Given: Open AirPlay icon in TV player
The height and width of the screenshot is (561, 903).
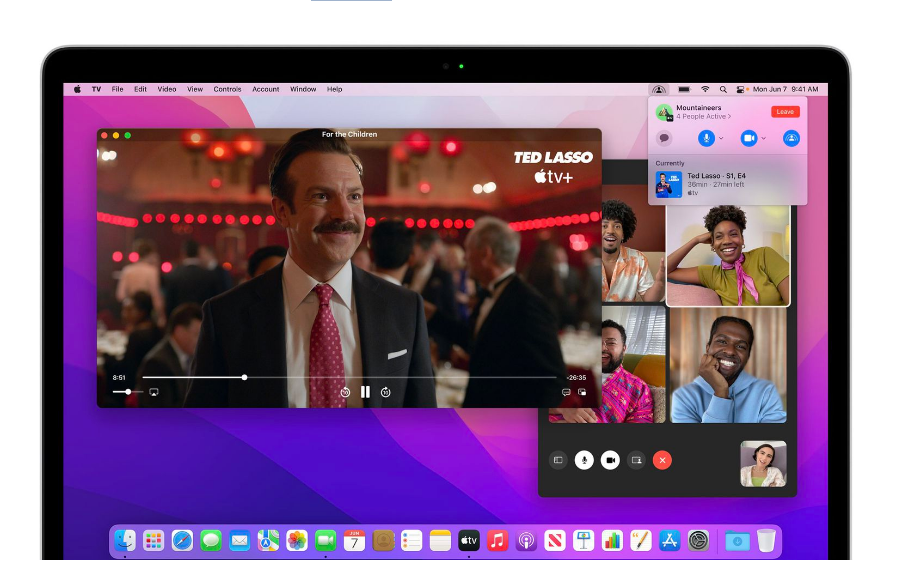Looking at the screenshot, I should click(x=154, y=392).
